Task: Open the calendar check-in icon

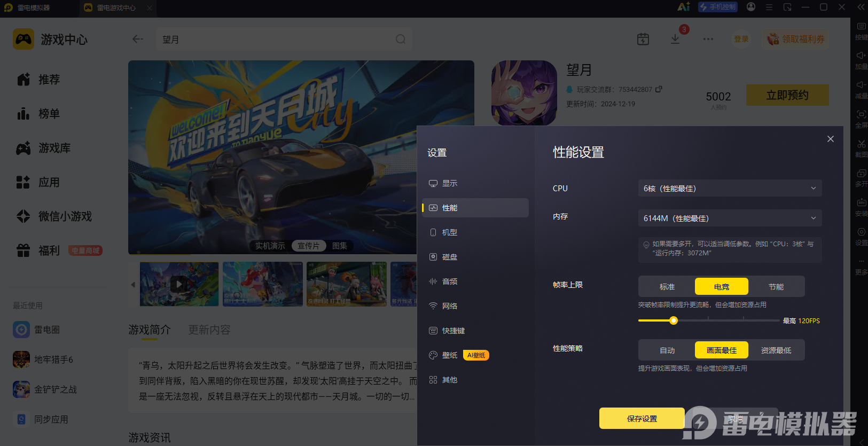Action: [x=643, y=39]
